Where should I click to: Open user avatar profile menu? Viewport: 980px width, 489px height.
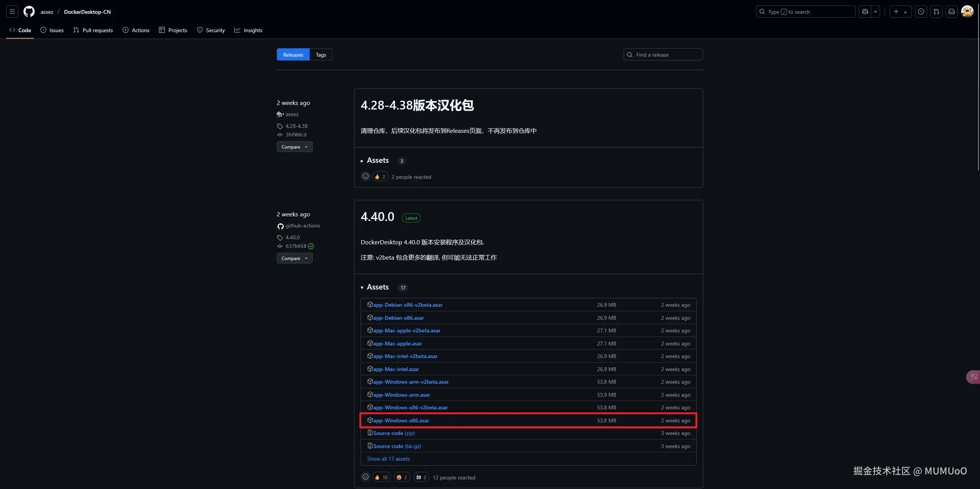[967, 11]
